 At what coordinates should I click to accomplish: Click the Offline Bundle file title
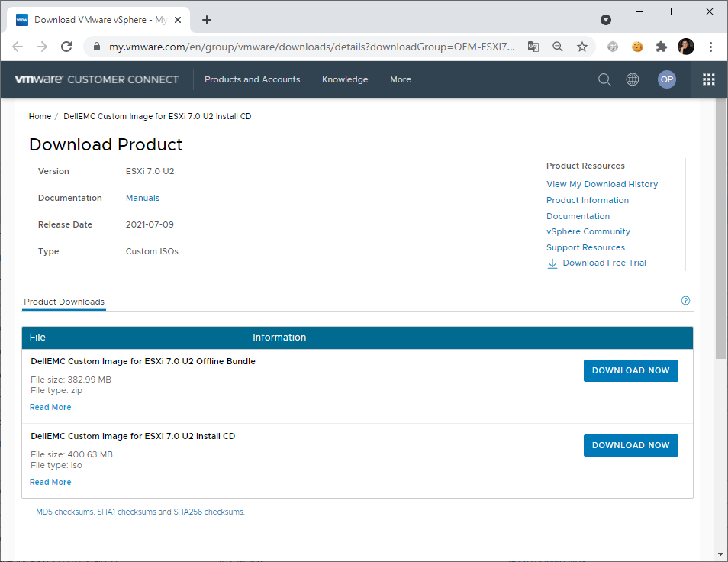(143, 361)
